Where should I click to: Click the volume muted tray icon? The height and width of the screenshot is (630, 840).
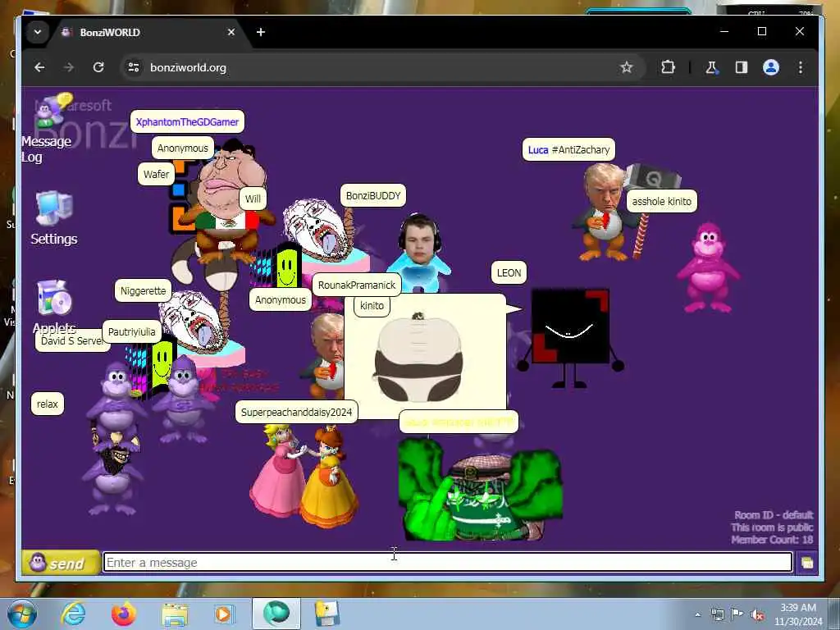pos(757,614)
